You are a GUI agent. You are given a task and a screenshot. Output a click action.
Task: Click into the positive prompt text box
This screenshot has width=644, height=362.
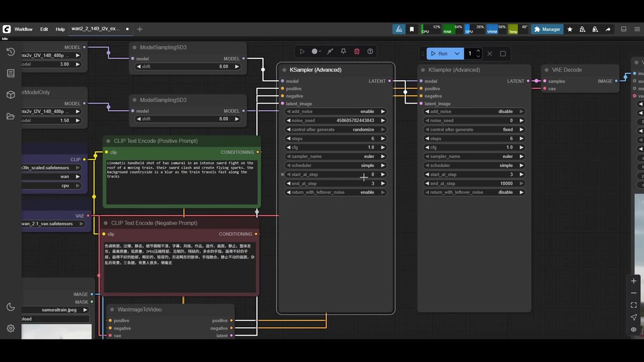[x=181, y=182]
